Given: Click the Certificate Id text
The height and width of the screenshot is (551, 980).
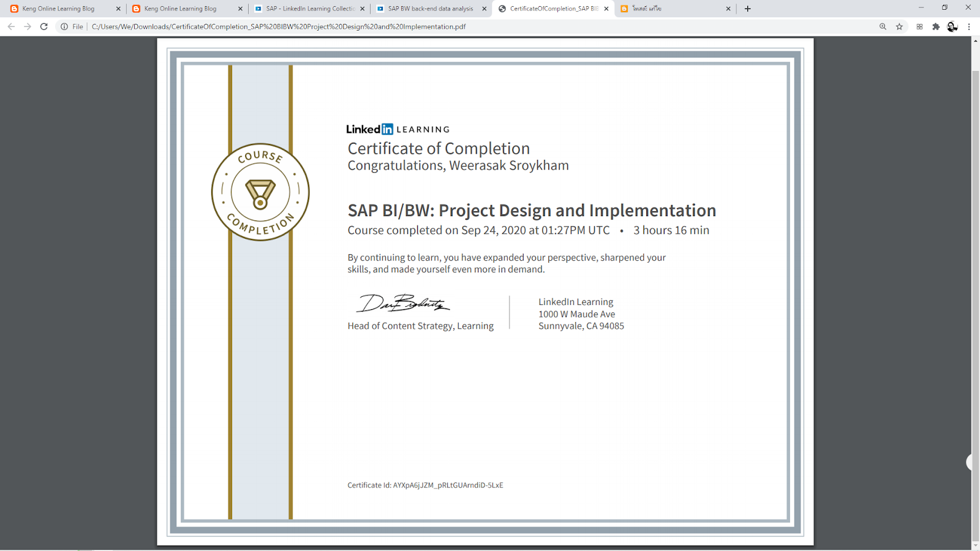Looking at the screenshot, I should click(425, 485).
